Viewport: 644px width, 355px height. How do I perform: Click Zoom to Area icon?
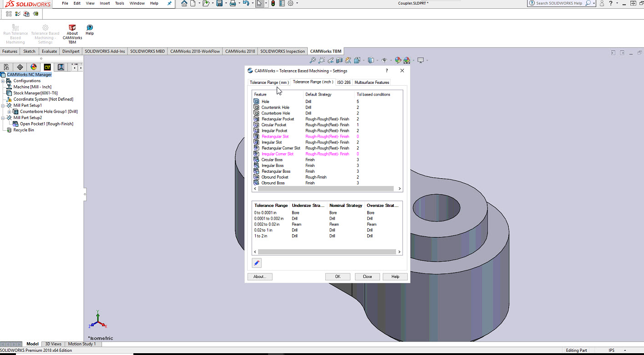[321, 60]
